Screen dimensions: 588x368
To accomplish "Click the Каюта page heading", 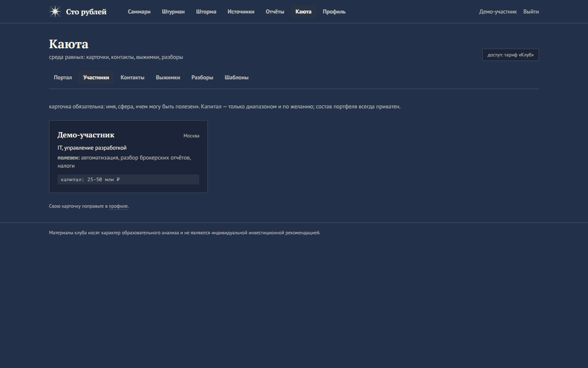I will coord(69,44).
